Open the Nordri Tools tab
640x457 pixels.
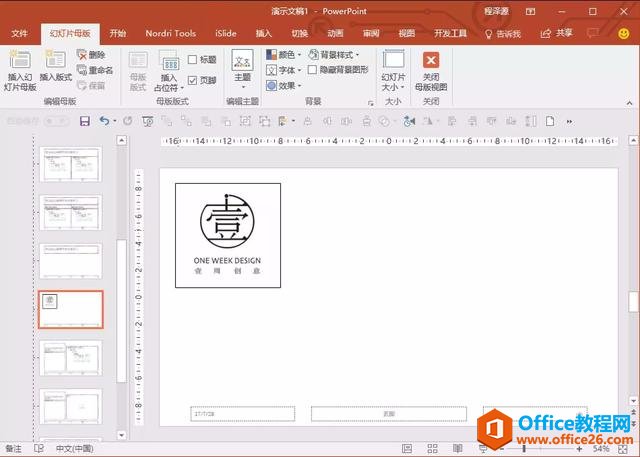pos(171,33)
